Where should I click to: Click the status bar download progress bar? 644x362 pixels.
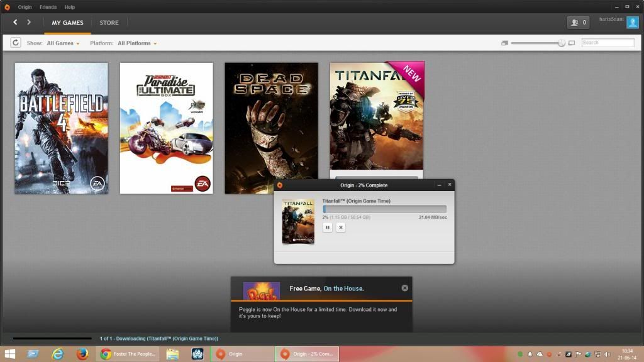tap(52, 339)
